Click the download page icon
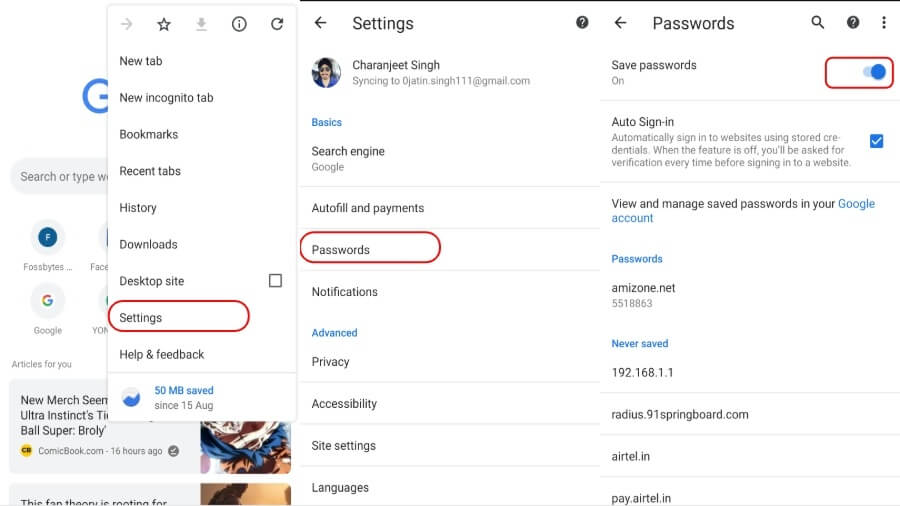Screen dimensions: 900x506 tap(201, 24)
